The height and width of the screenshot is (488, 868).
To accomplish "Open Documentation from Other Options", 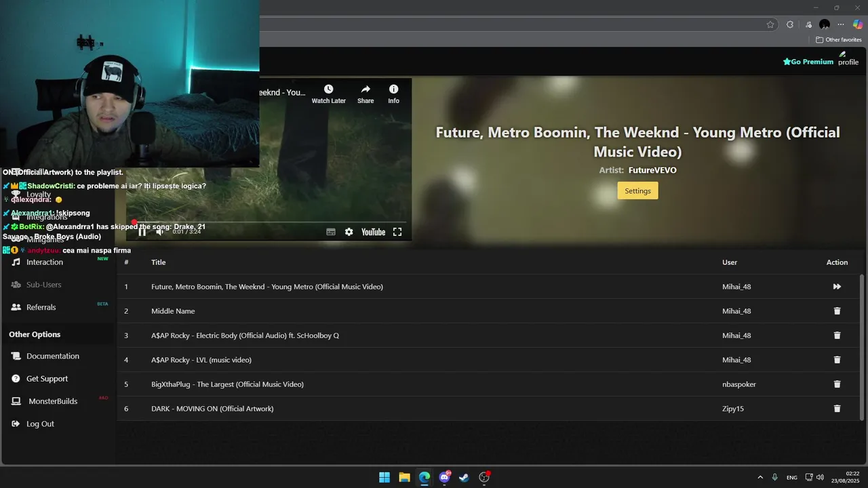I will [x=53, y=356].
